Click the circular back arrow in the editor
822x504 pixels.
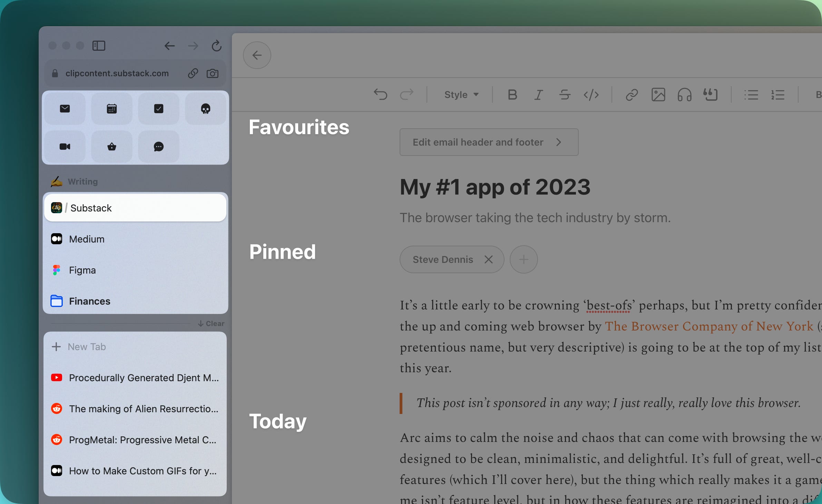click(x=257, y=55)
